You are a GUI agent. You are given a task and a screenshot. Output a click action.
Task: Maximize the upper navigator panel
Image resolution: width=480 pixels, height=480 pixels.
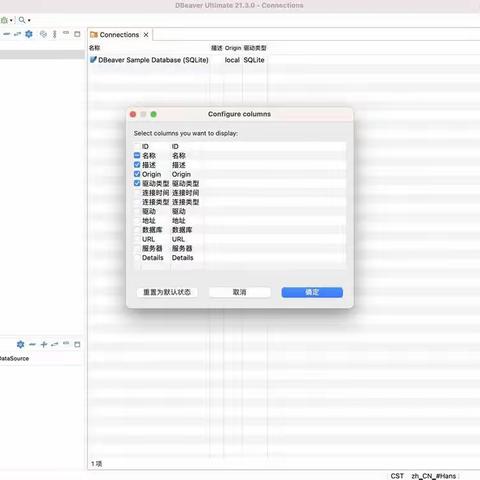tap(77, 34)
